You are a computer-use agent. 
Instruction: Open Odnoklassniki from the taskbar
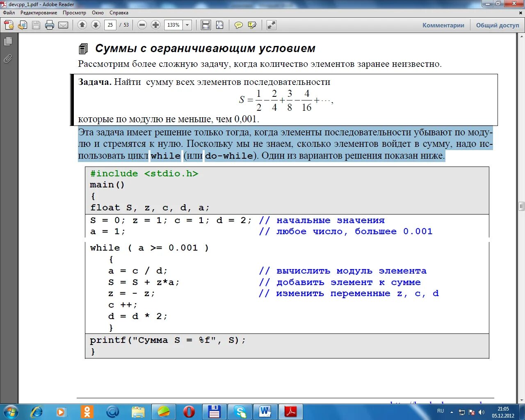87,411
